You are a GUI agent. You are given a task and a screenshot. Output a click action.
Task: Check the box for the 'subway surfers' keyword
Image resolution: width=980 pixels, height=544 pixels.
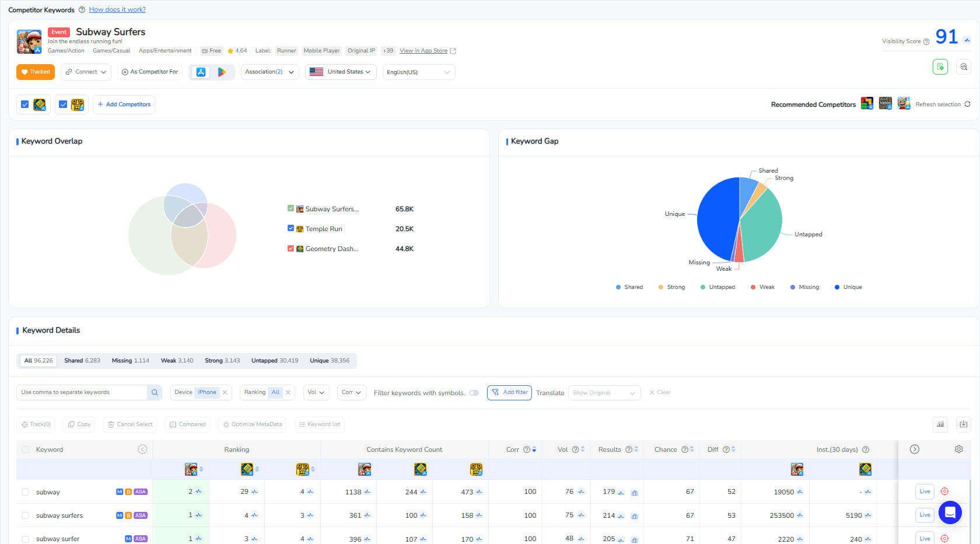tap(25, 515)
